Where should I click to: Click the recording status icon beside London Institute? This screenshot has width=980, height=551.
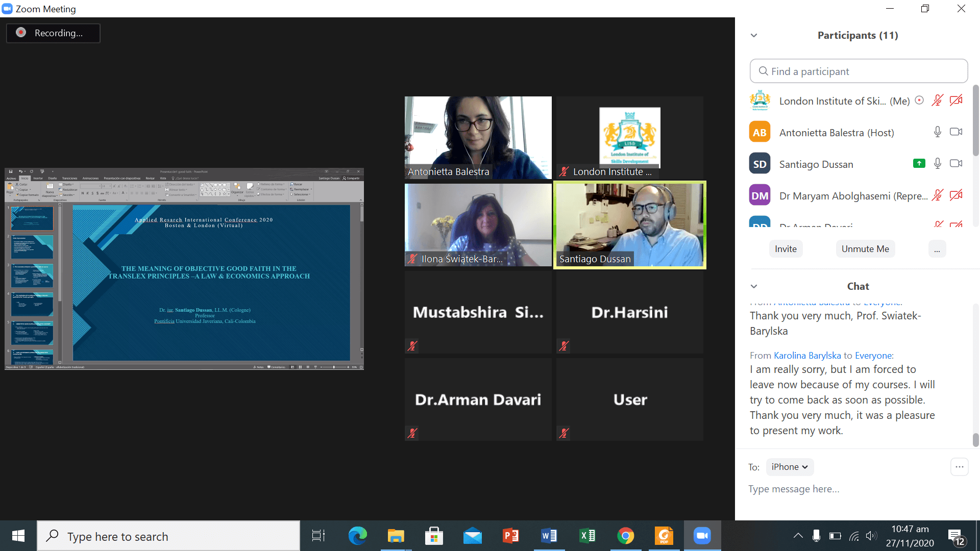tap(919, 101)
